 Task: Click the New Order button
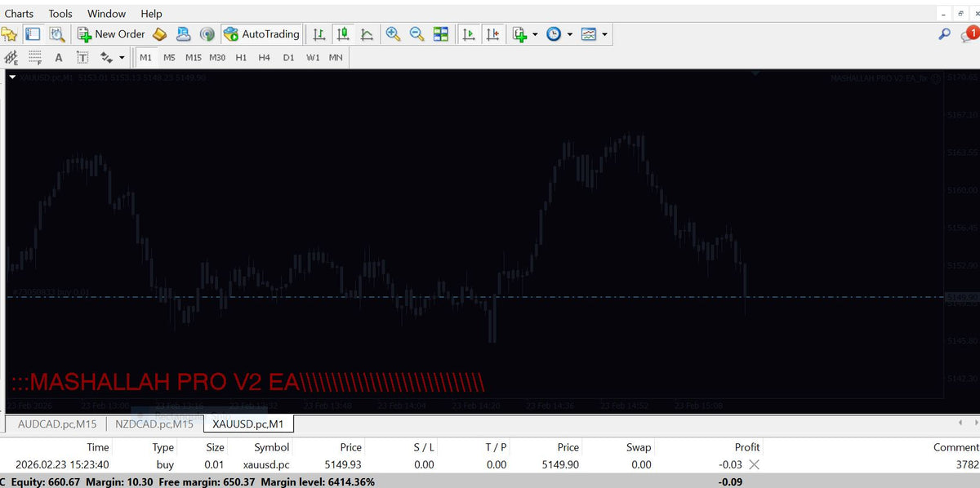(111, 34)
